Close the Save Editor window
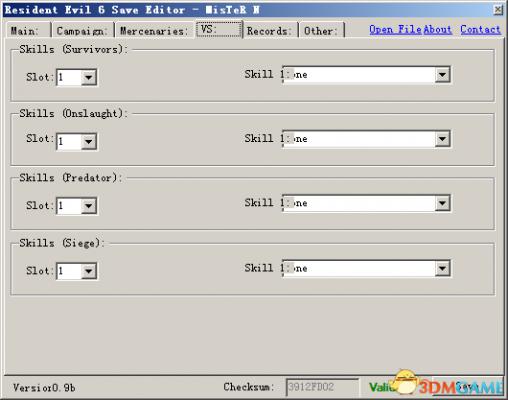This screenshot has height=400, width=508. pos(498,10)
